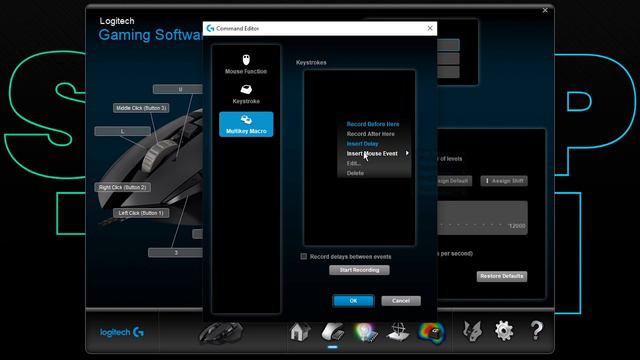Choose Delete in the context menu

[355, 173]
